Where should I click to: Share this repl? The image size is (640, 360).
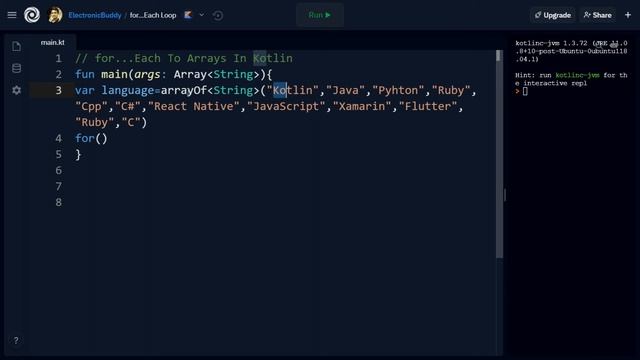pyautogui.click(x=598, y=15)
